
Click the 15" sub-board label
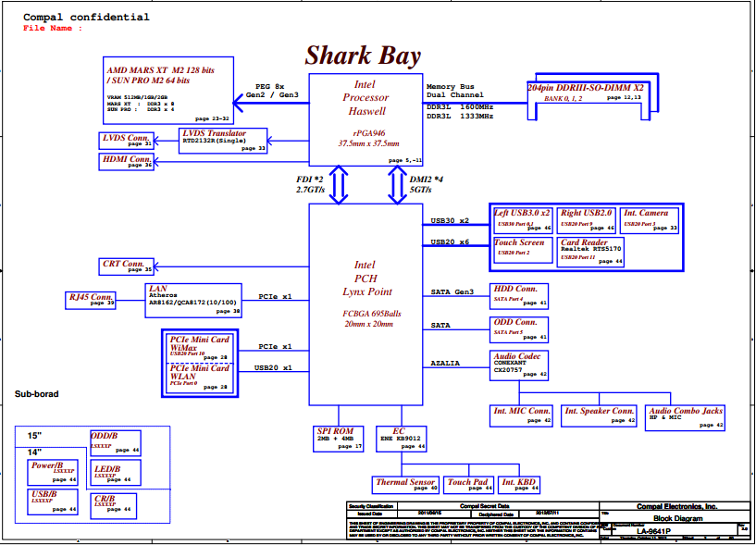point(34,436)
